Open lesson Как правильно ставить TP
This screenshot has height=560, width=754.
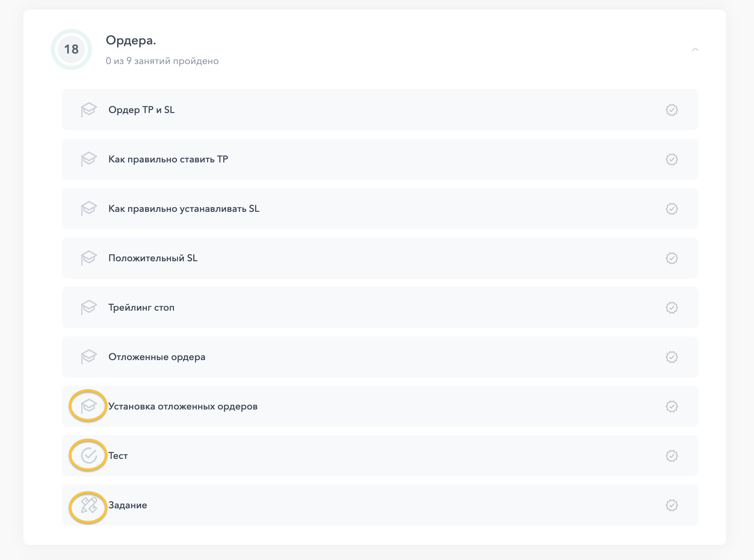click(168, 159)
